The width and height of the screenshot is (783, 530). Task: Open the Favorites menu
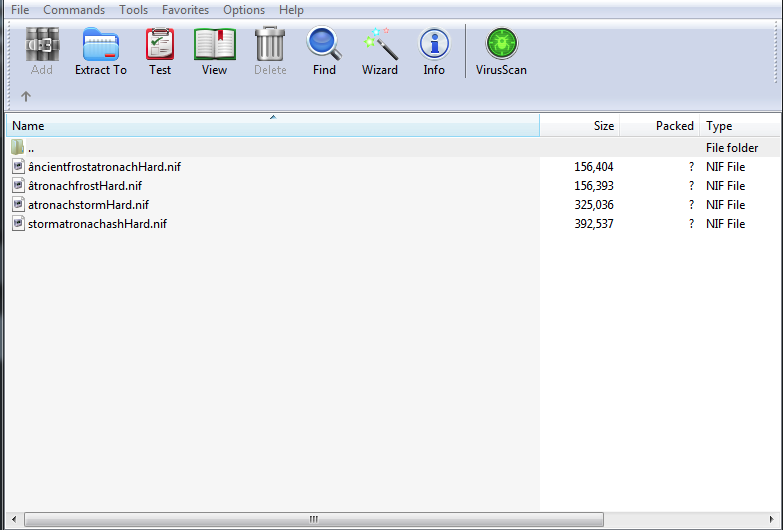185,10
